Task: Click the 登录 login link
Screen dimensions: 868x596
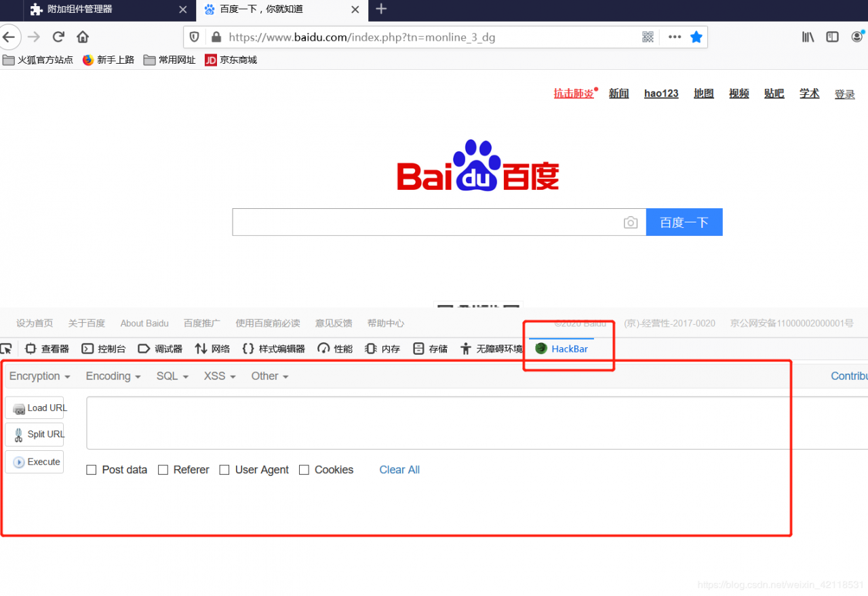Action: tap(845, 94)
